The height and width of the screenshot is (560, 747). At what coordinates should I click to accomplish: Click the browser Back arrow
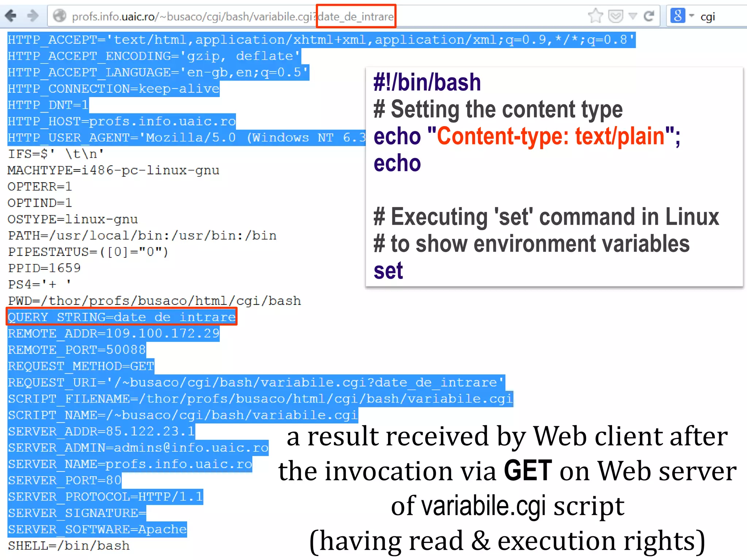tap(11, 16)
